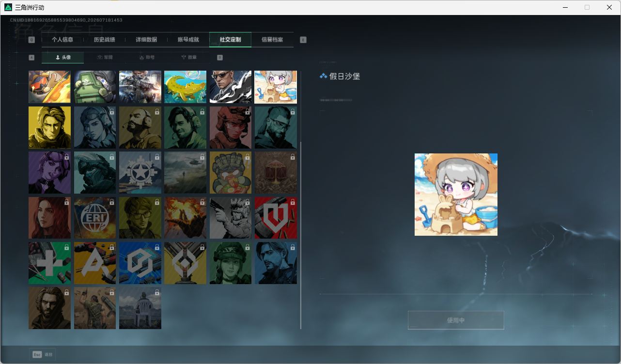The width and height of the screenshot is (621, 364).
Task: Select the locked teal bearded glasses man avatar
Action: [276, 127]
